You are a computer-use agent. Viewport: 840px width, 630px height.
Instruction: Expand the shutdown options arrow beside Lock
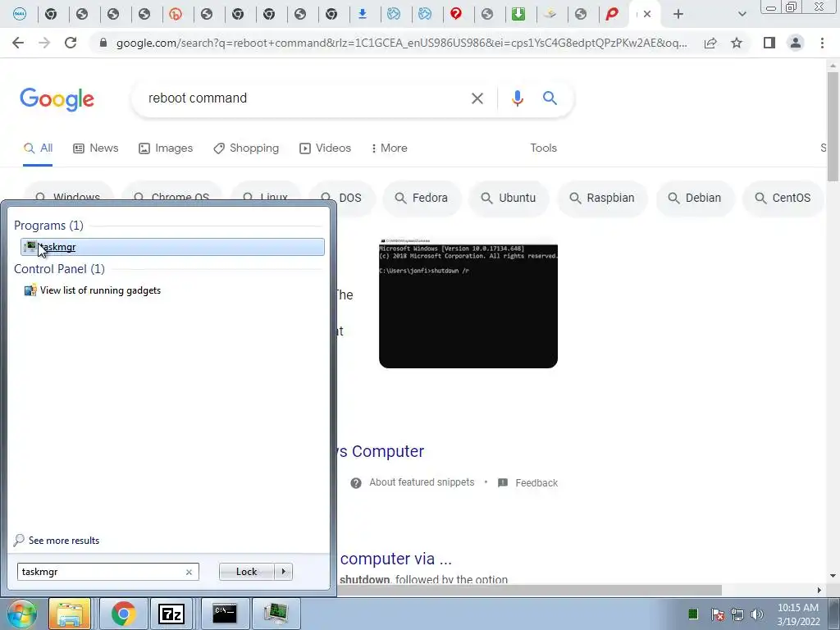(x=283, y=572)
